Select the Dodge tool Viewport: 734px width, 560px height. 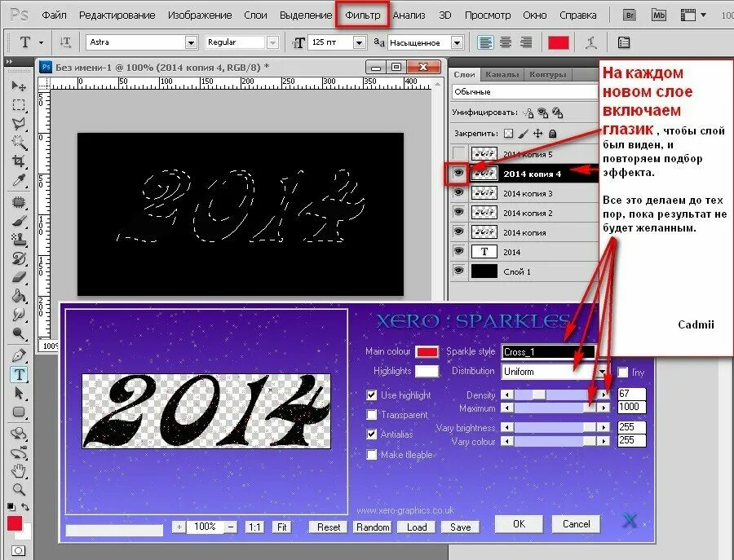19,333
